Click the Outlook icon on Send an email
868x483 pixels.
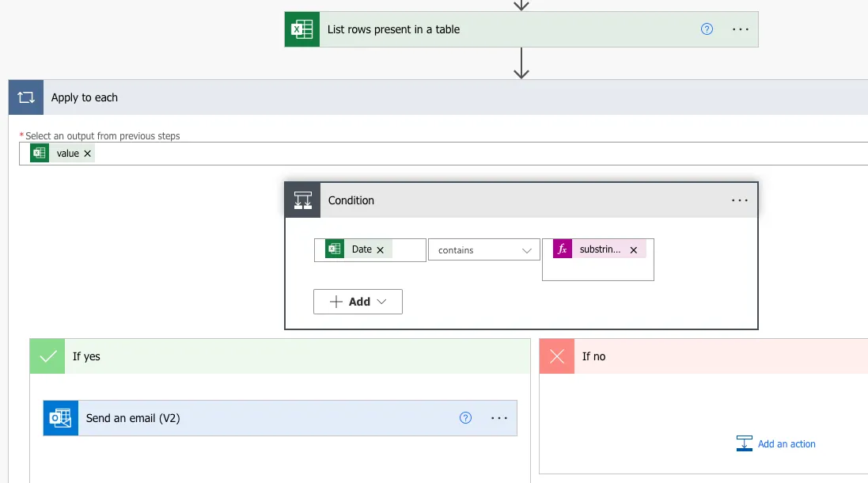[x=61, y=418]
